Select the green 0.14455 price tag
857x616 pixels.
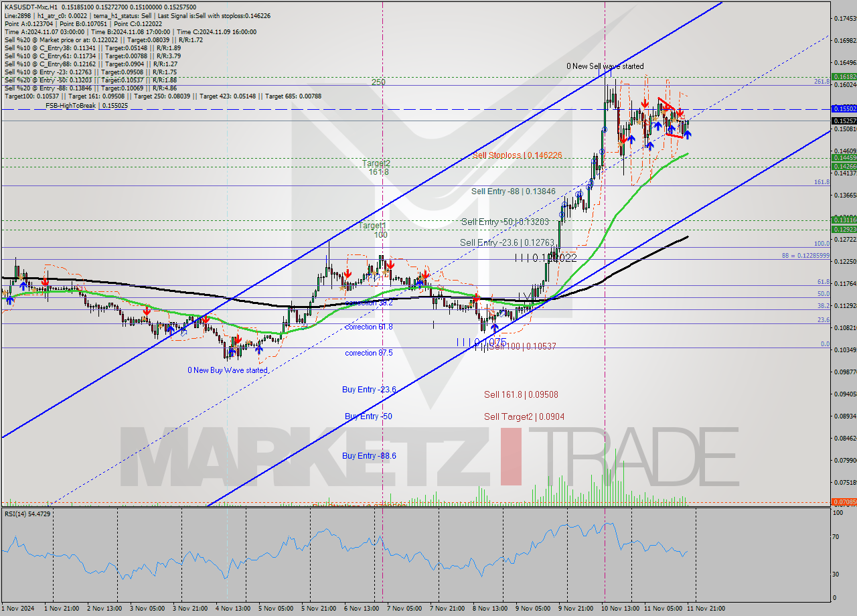844,158
